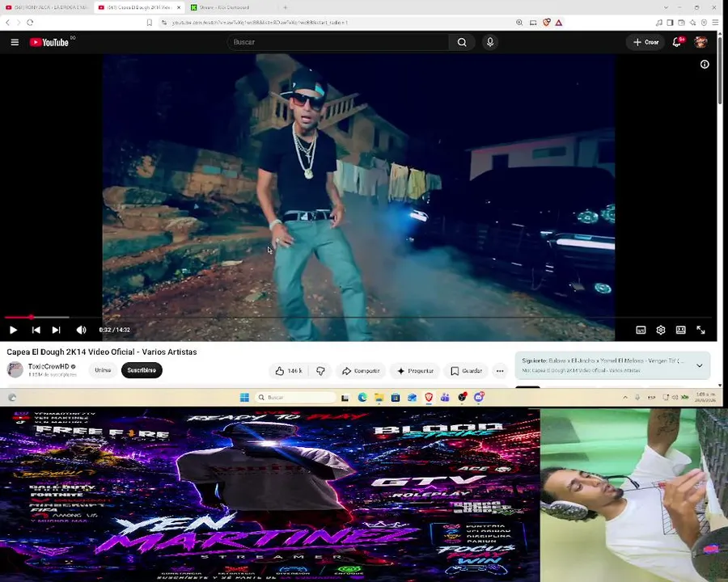Open Task View on the taskbar
Viewport: 728px width, 582px height.
click(x=345, y=397)
